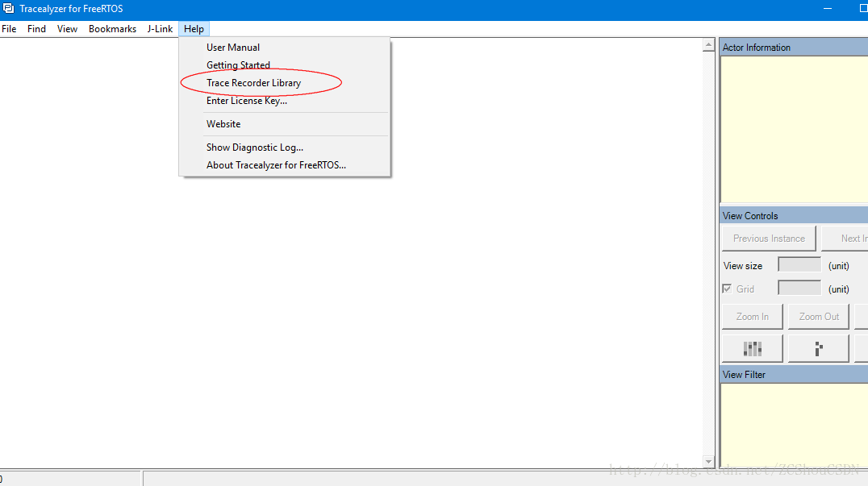Click the View size input field
Viewport: 868px width, 486px height.
[x=799, y=265]
